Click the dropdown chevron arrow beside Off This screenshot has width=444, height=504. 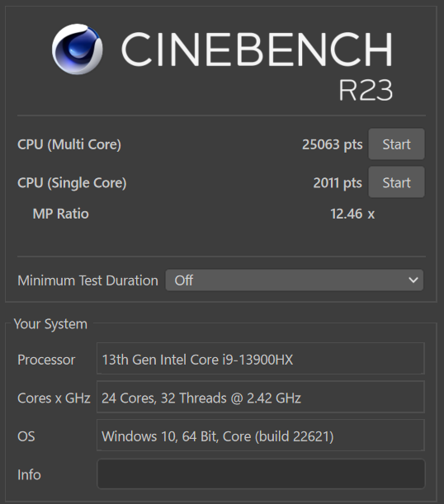click(x=413, y=280)
